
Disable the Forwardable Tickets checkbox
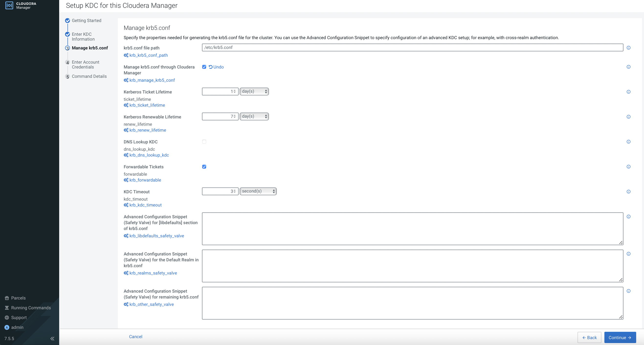[204, 167]
